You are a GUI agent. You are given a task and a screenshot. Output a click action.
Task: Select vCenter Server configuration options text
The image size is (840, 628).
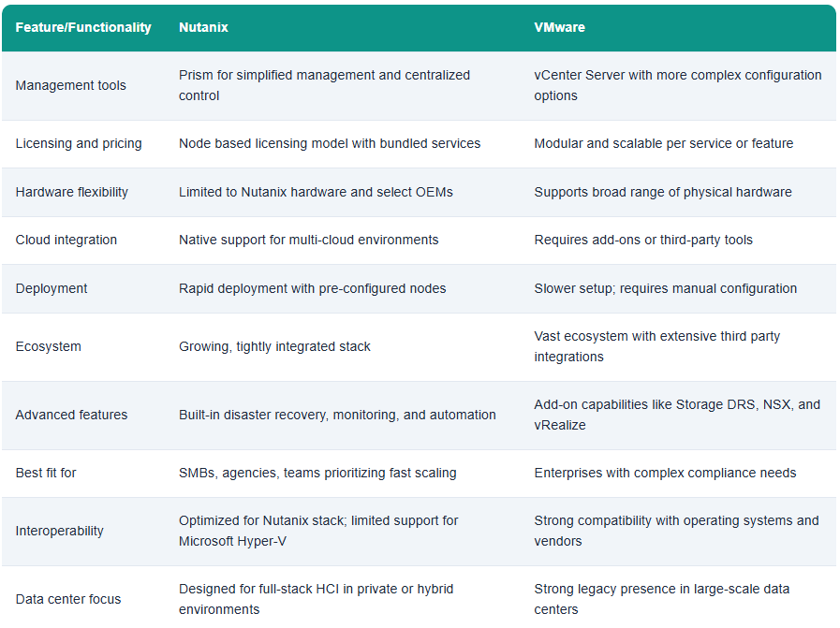click(x=678, y=85)
